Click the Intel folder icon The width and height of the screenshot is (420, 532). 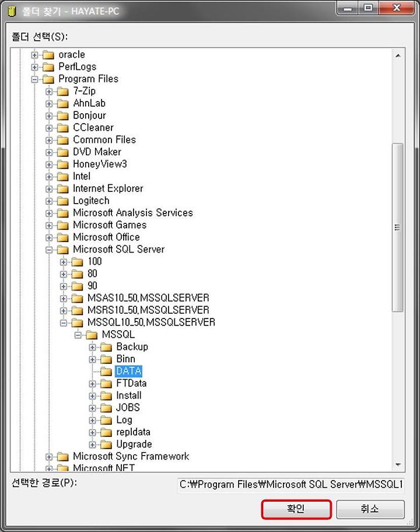coord(63,177)
